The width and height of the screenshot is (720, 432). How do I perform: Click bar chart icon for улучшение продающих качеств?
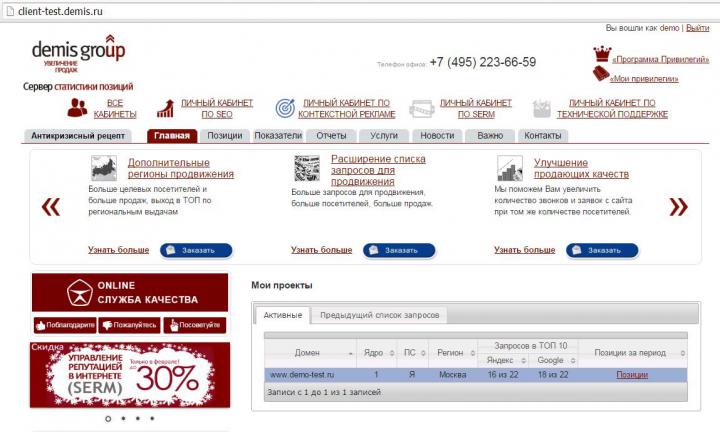pos(510,168)
